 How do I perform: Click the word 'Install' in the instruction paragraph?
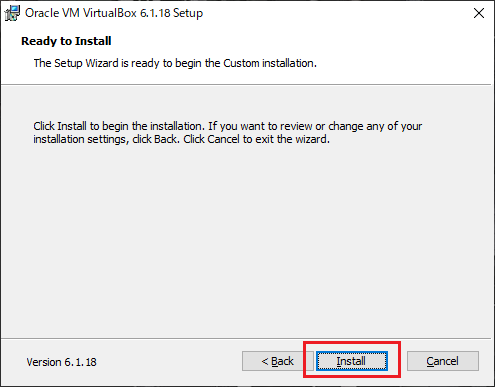point(72,126)
